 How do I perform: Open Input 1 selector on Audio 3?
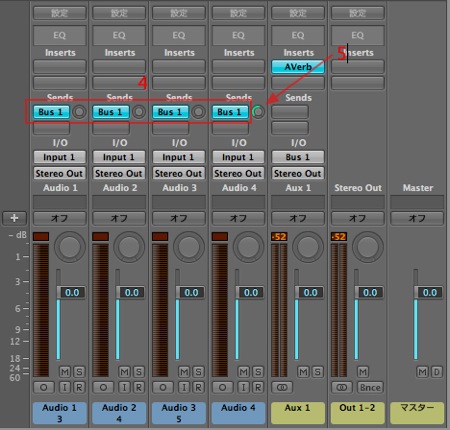[x=179, y=157]
